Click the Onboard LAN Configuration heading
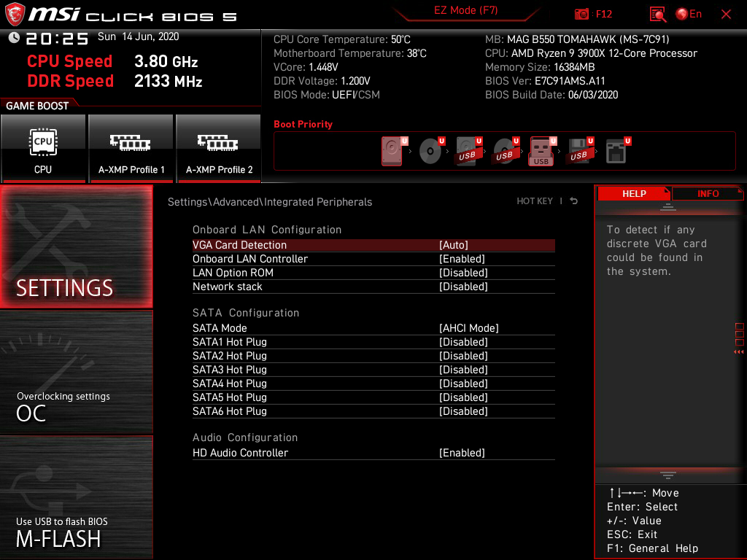Screen dimensions: 747x560 [267, 230]
